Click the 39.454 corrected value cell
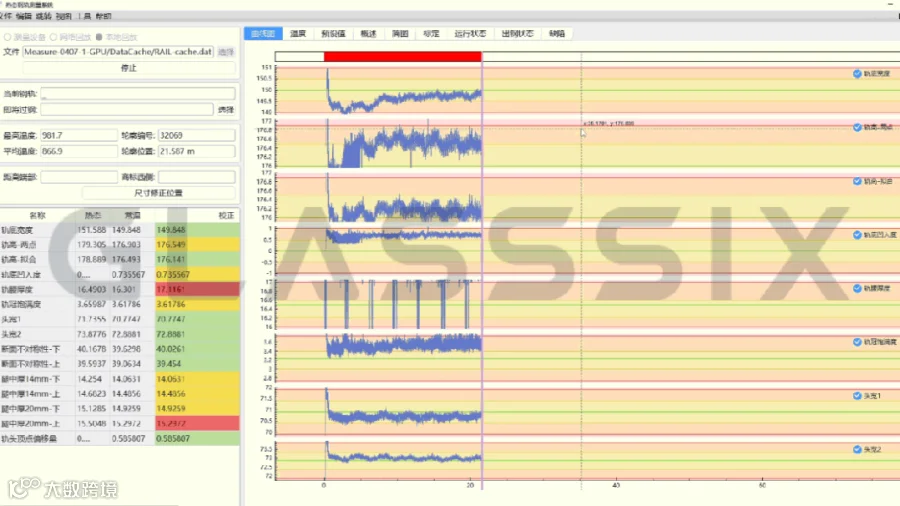The image size is (900, 506). pos(197,364)
